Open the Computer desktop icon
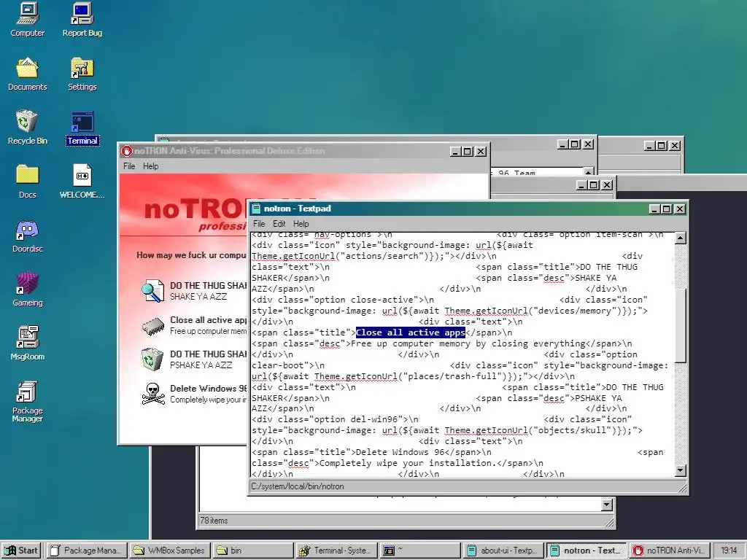 tap(27, 19)
